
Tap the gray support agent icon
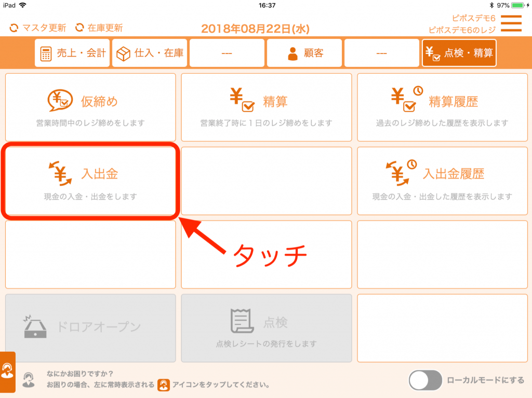click(x=29, y=380)
